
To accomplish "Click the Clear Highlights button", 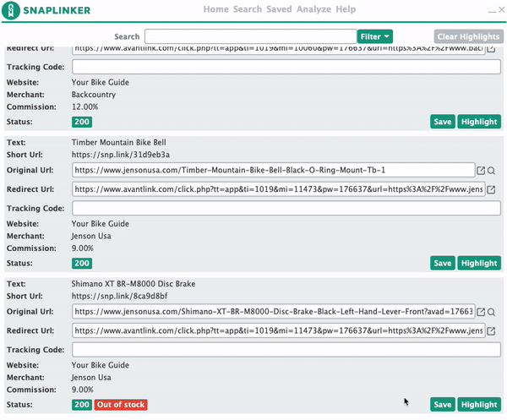I will [x=468, y=36].
